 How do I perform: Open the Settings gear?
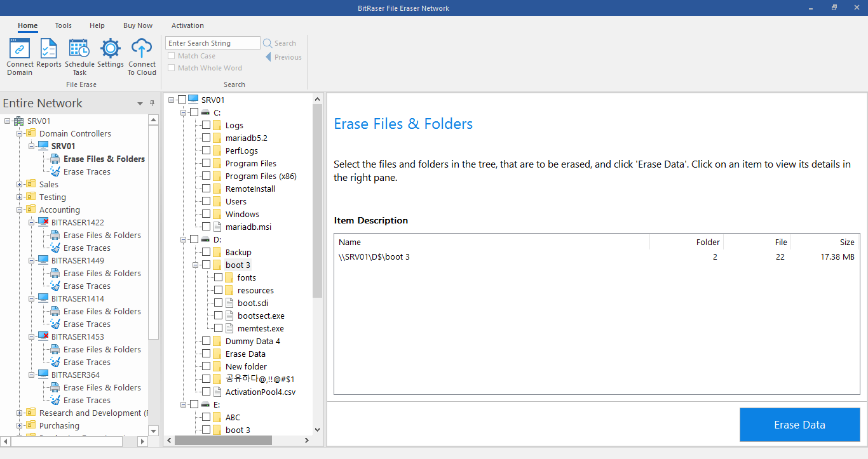111,48
